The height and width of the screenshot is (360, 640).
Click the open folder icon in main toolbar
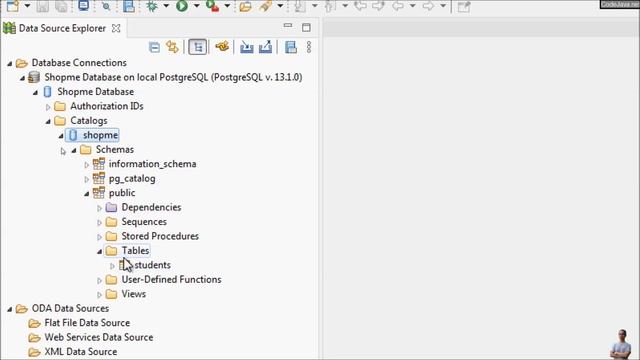[245, 6]
